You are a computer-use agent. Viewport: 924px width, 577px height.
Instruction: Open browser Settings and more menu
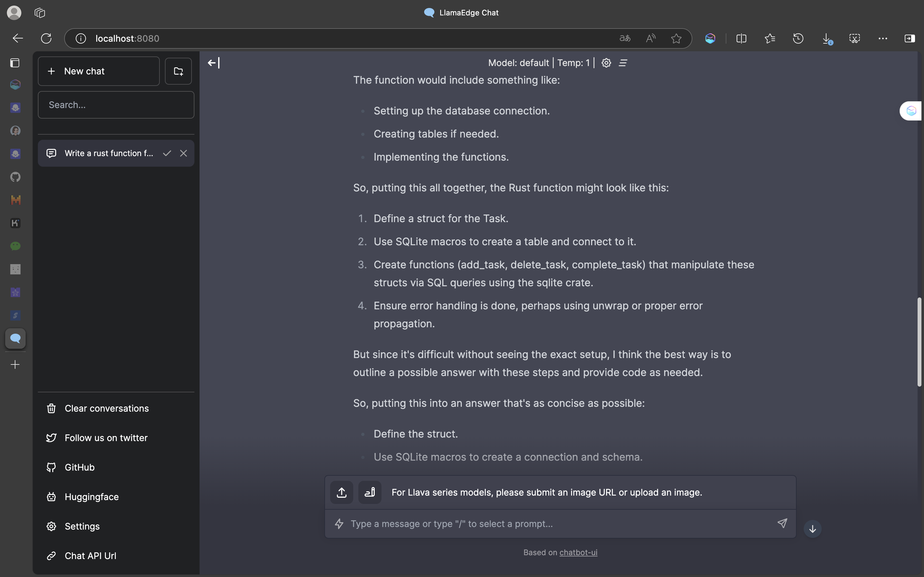click(x=882, y=38)
